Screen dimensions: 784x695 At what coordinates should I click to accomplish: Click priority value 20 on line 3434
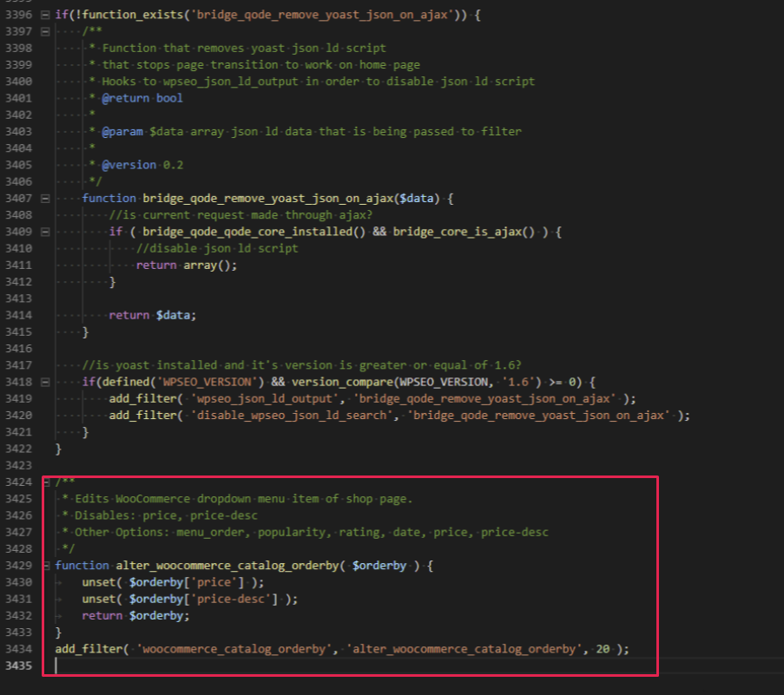(x=603, y=649)
